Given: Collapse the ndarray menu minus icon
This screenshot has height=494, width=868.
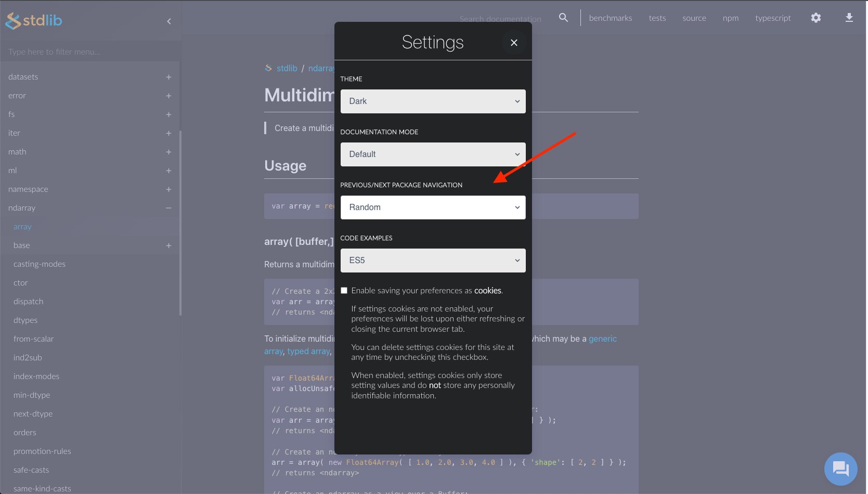Looking at the screenshot, I should coord(169,208).
